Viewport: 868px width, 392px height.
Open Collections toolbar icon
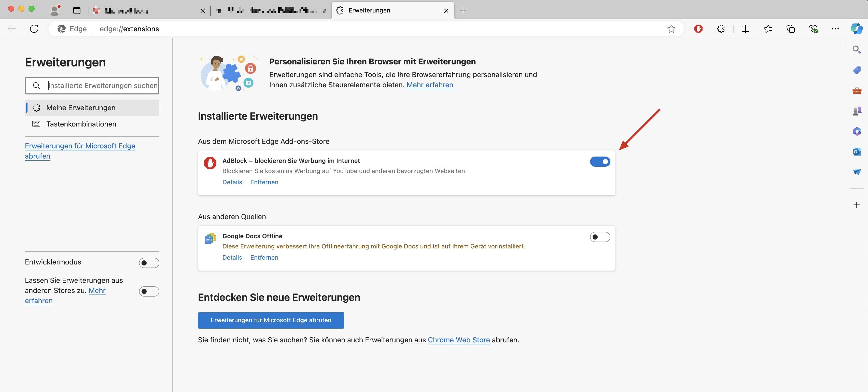coord(791,29)
